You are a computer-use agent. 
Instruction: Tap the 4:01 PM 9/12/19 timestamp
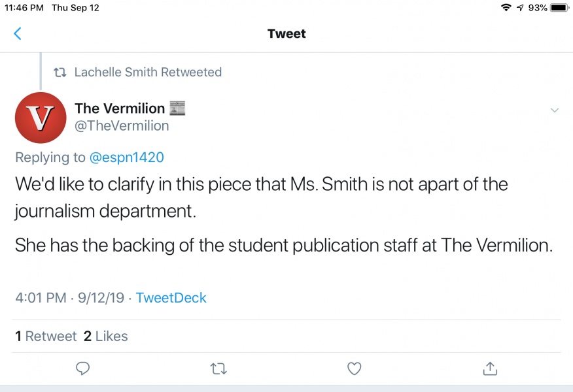pyautogui.click(x=69, y=298)
